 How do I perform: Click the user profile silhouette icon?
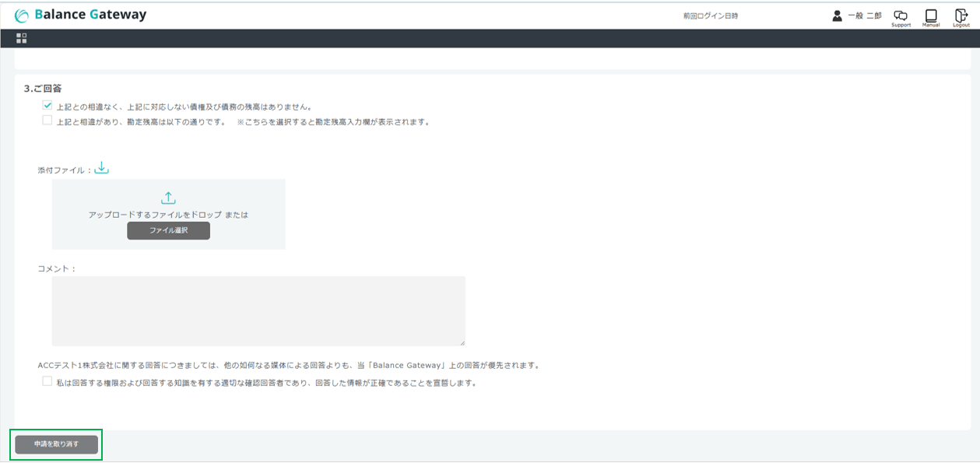pyautogui.click(x=838, y=16)
